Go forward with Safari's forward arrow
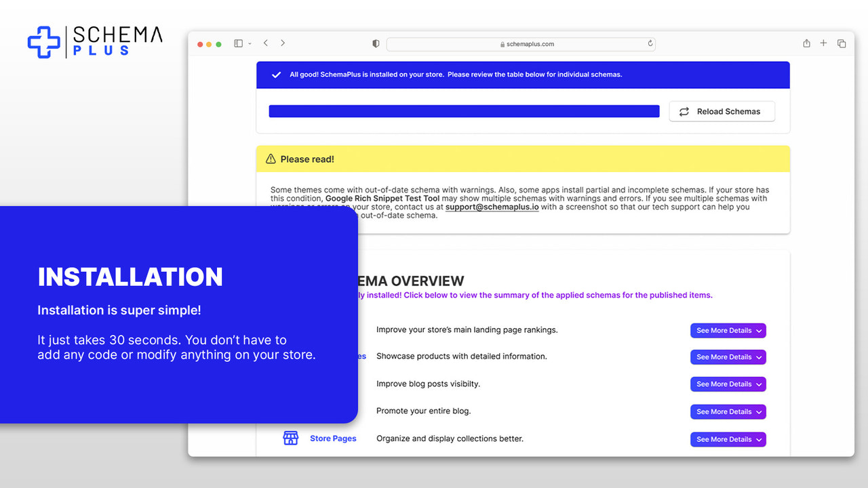The width and height of the screenshot is (868, 488). [x=283, y=43]
